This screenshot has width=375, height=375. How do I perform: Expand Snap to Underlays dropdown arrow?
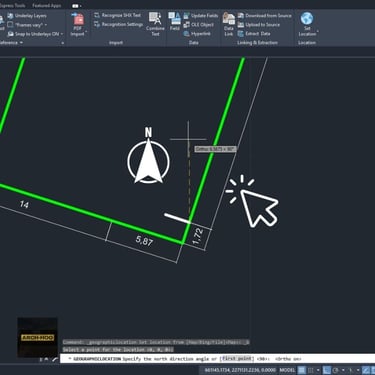62,34
